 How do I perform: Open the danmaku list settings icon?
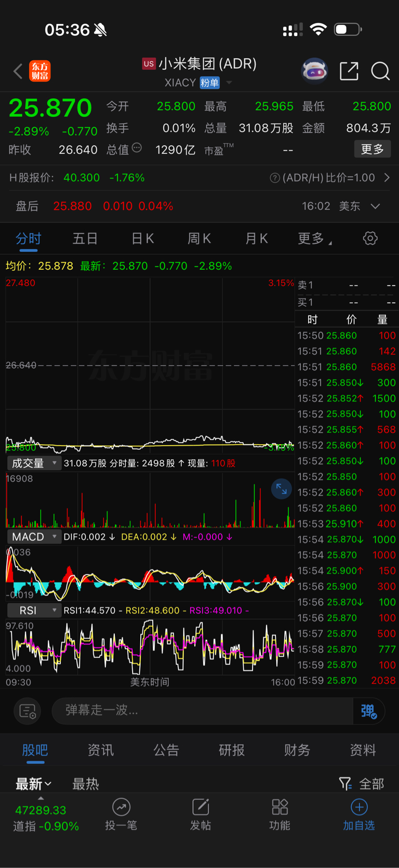[x=28, y=711]
